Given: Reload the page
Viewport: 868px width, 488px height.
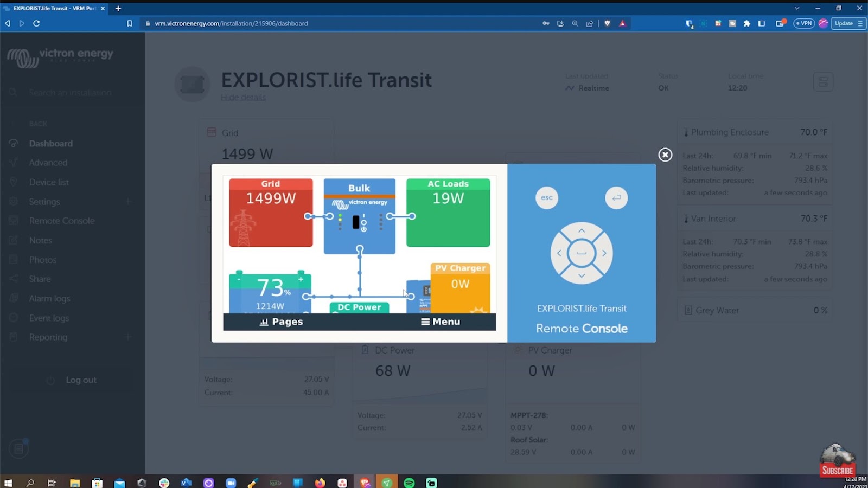Looking at the screenshot, I should tap(36, 23).
